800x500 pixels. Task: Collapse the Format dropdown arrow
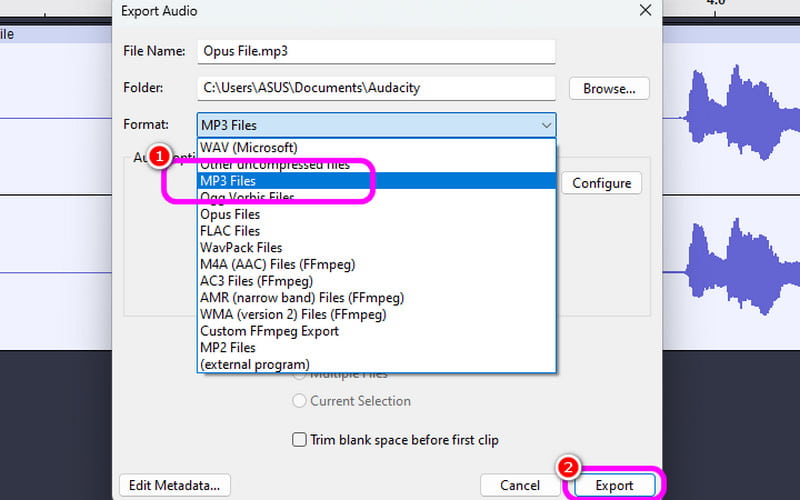(x=546, y=126)
